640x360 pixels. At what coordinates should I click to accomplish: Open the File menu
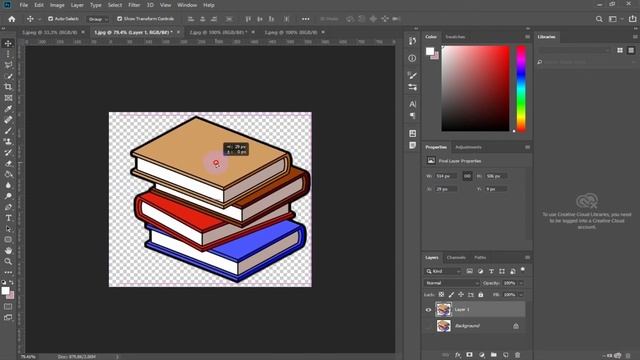(x=24, y=5)
